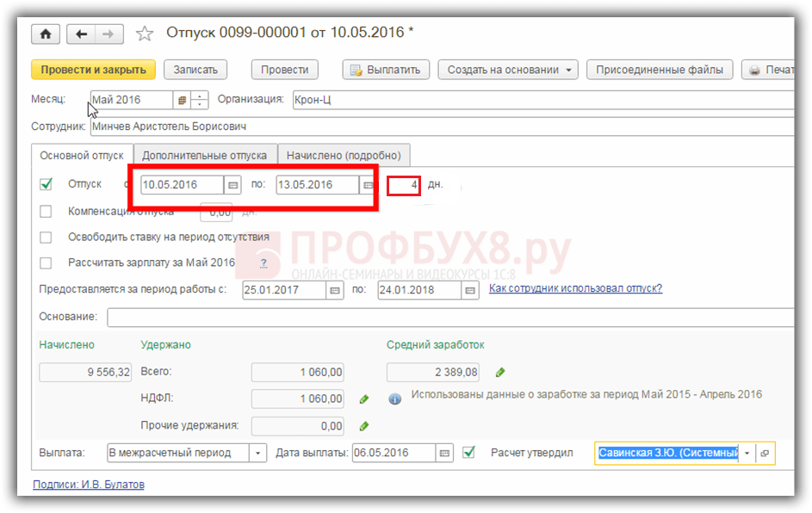The image size is (812, 513).
Task: Click the Компенсация отпуска days field 0,00
Action: tap(216, 213)
